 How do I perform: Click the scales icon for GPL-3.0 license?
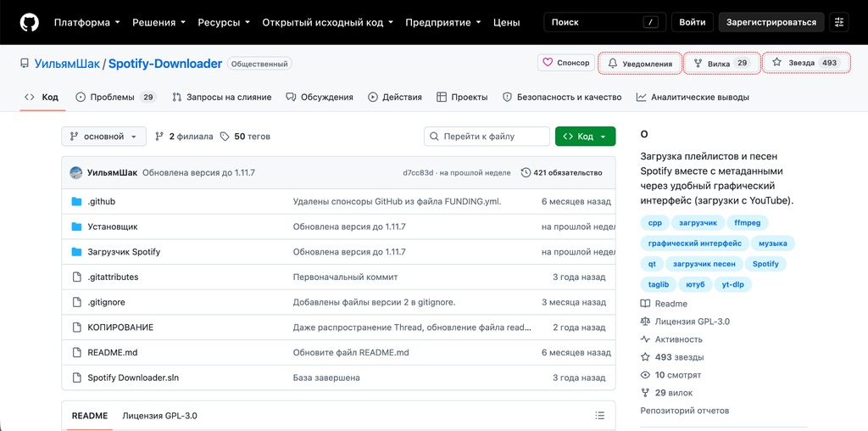645,322
